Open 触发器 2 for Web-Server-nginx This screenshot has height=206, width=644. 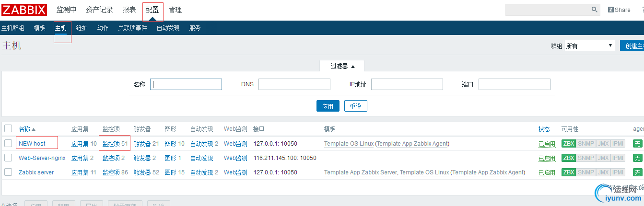(x=142, y=158)
